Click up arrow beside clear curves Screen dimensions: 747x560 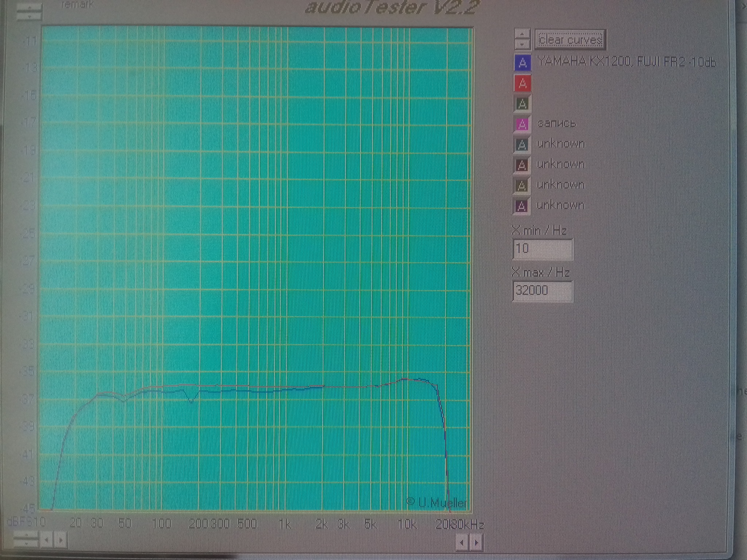pyautogui.click(x=522, y=34)
